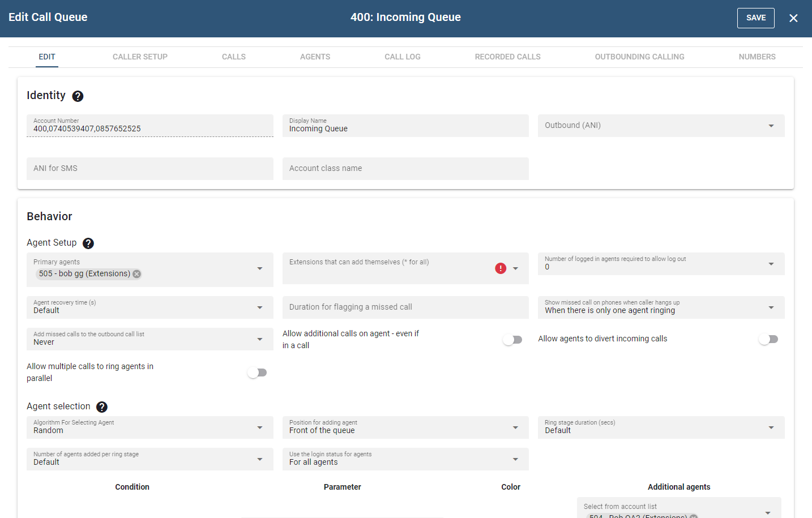Viewport: 812px width, 518px height.
Task: Click the ANI for SMS field
Action: pos(149,169)
